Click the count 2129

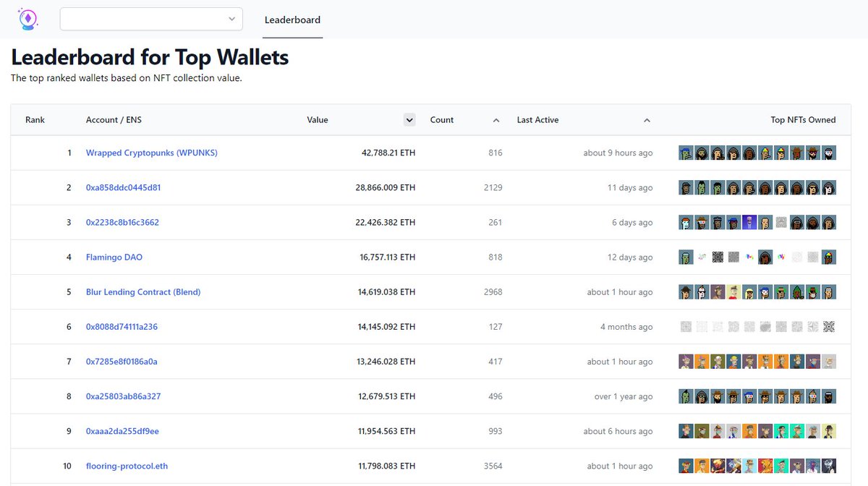click(x=493, y=188)
